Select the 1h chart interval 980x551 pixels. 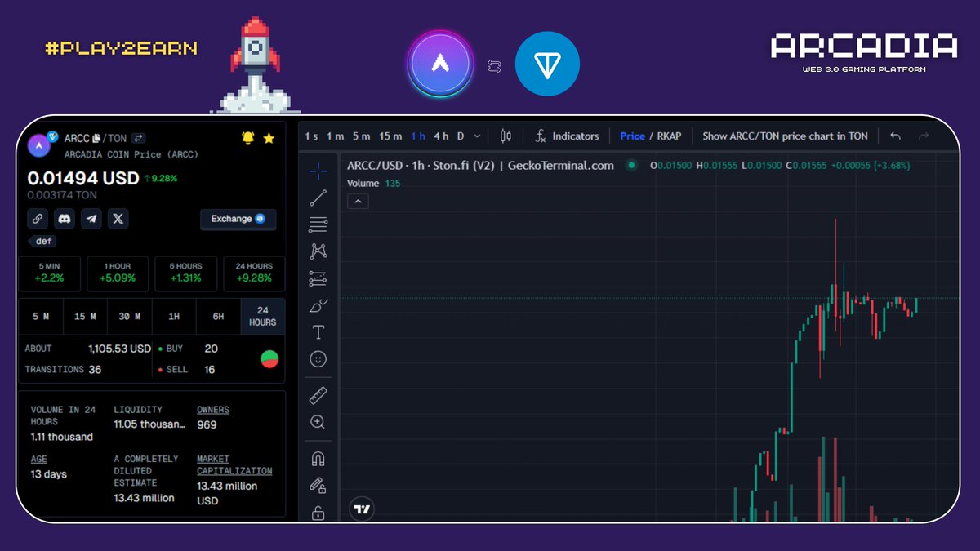click(x=418, y=136)
